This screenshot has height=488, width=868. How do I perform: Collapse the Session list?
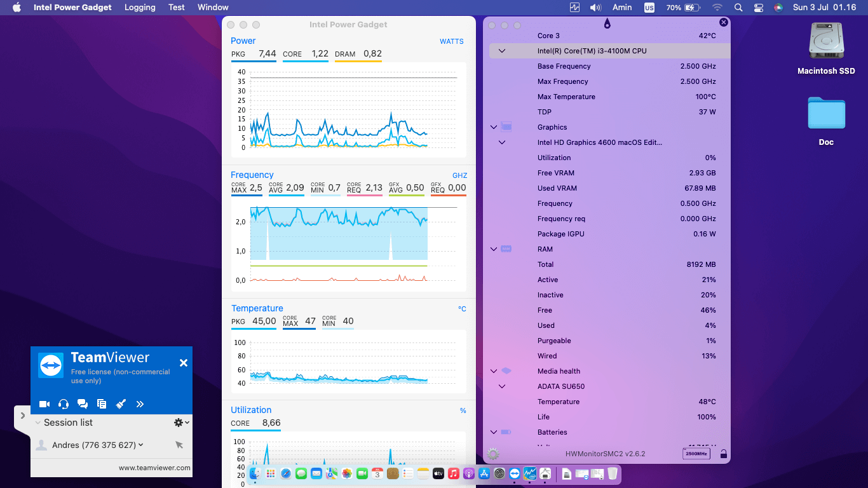point(38,422)
